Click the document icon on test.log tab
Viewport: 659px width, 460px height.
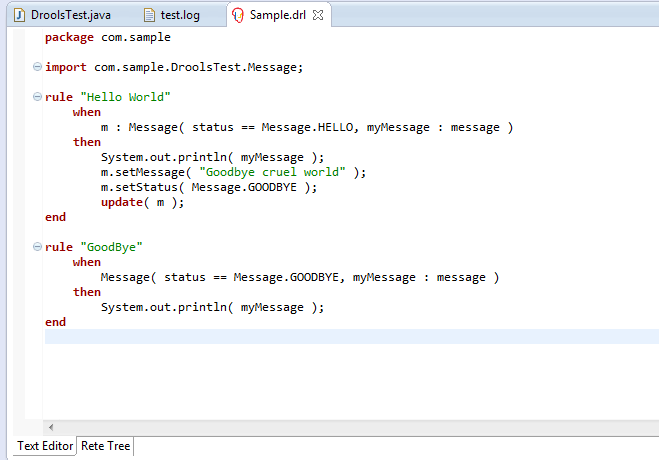pos(149,15)
